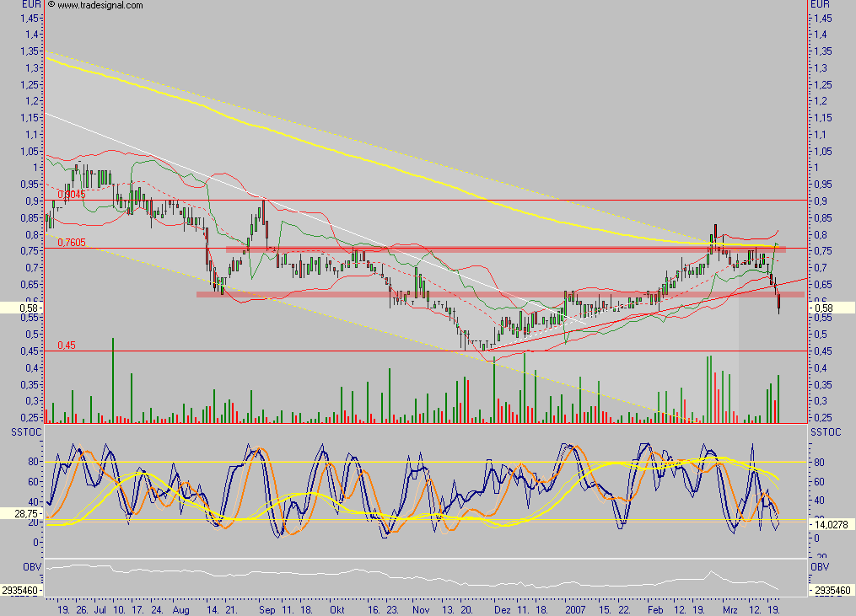Select Mrz on the time axis

727,607
